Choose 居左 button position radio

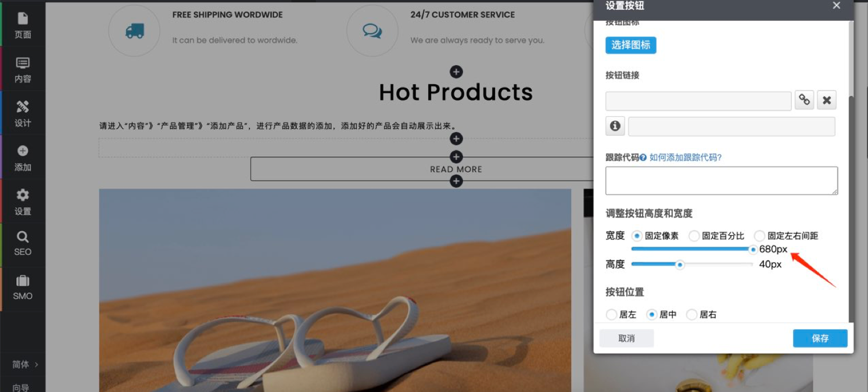(x=611, y=315)
